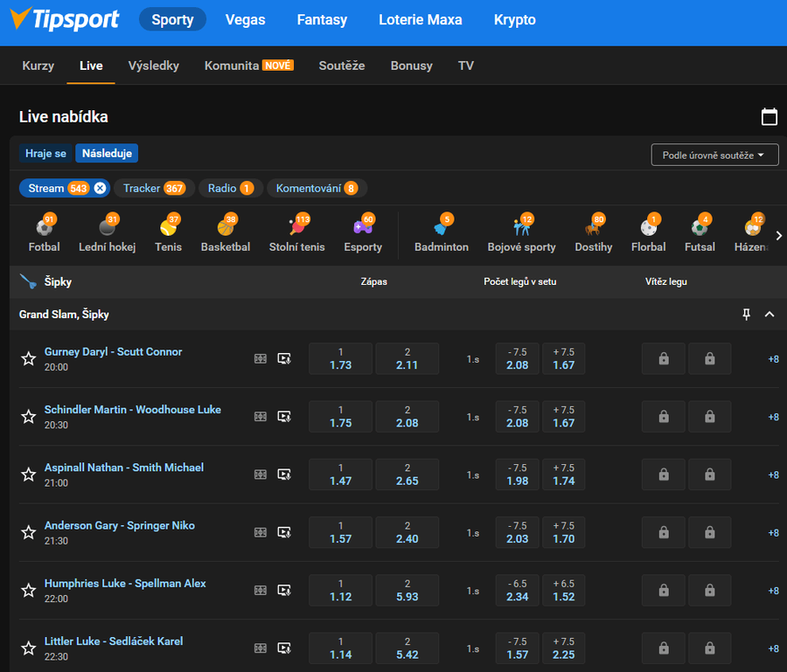The width and height of the screenshot is (787, 672).
Task: Open the Podle úrovně soutěže dropdown
Action: click(x=714, y=155)
